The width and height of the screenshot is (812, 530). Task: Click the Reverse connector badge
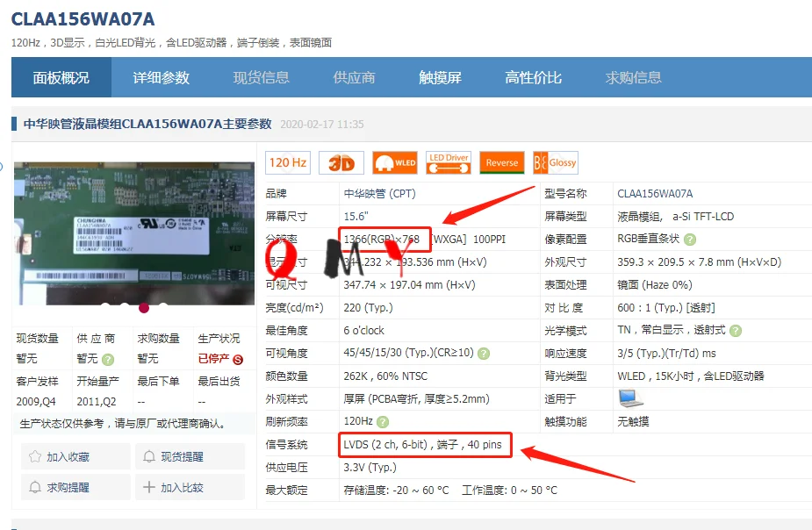pyautogui.click(x=502, y=162)
